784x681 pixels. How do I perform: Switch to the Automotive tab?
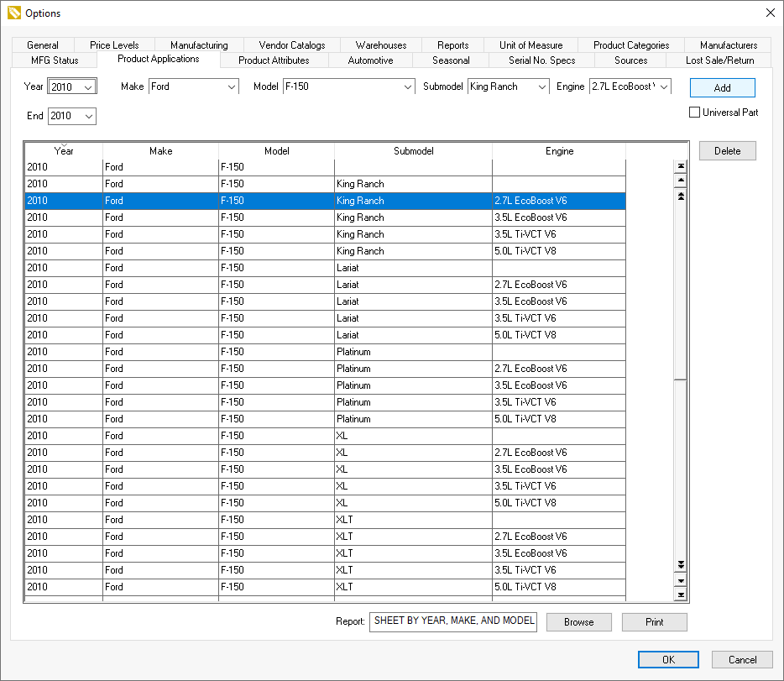(369, 60)
